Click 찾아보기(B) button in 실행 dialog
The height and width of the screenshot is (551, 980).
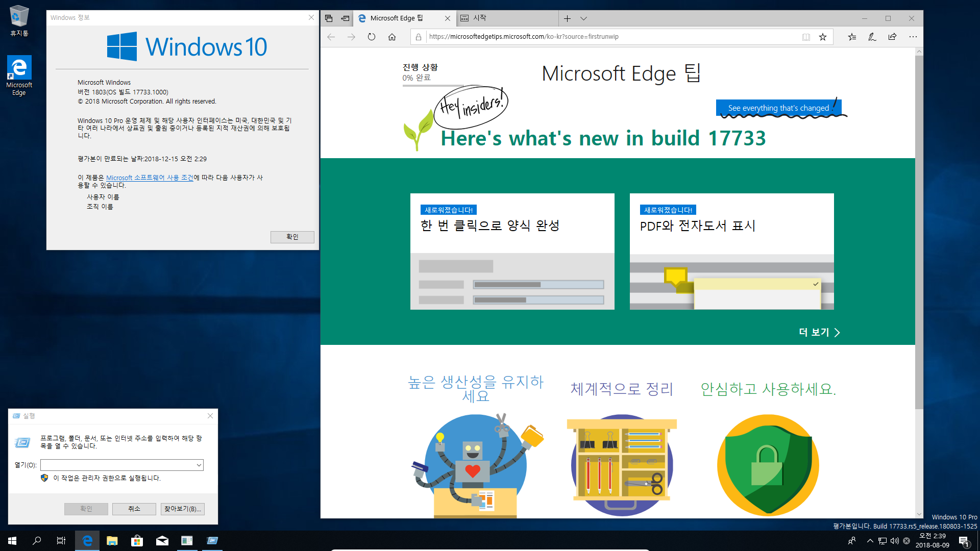tap(182, 508)
